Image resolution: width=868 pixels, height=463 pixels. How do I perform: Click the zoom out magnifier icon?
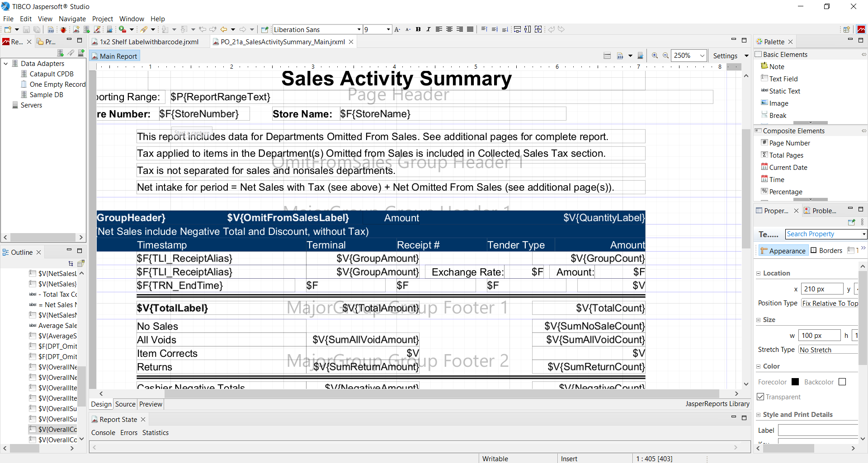(665, 56)
